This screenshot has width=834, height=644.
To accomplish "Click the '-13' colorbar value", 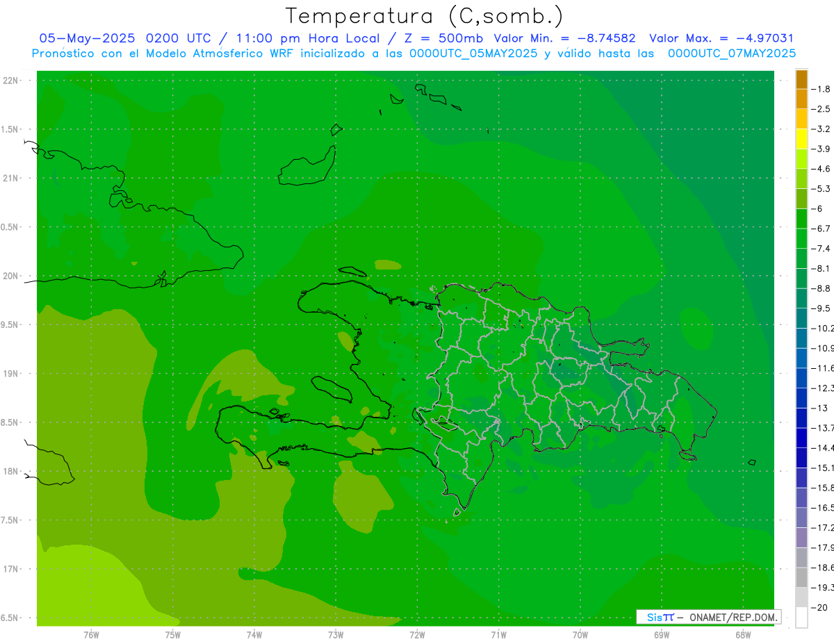I will pos(819,408).
